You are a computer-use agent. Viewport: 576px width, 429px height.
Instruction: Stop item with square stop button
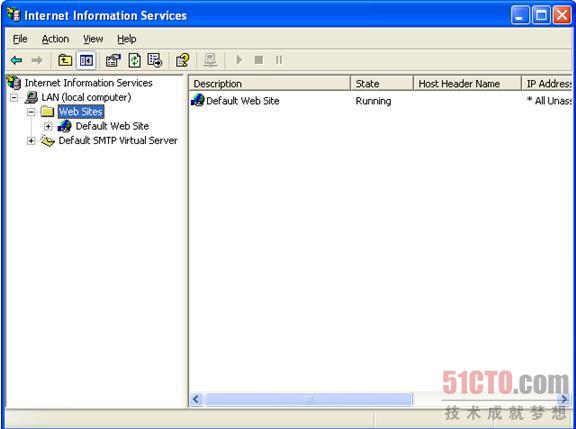pyautogui.click(x=259, y=60)
